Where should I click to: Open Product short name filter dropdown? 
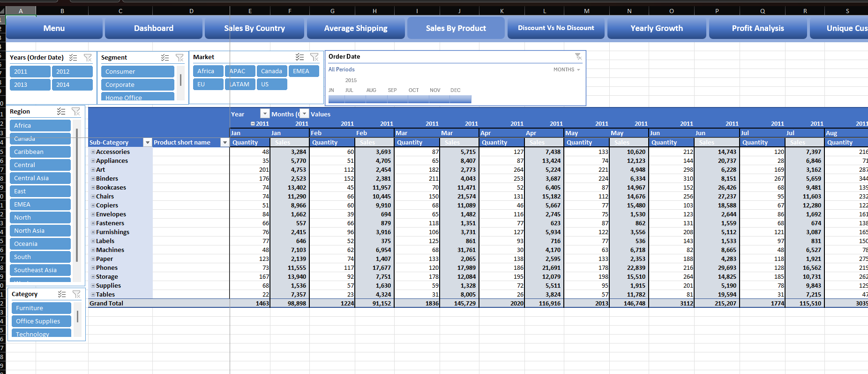224,142
